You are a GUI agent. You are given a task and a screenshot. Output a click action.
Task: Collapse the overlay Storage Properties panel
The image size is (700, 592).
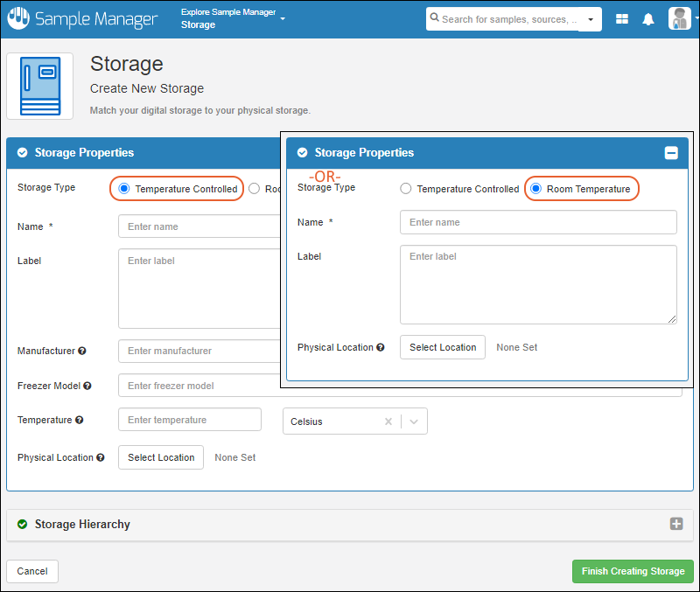671,153
